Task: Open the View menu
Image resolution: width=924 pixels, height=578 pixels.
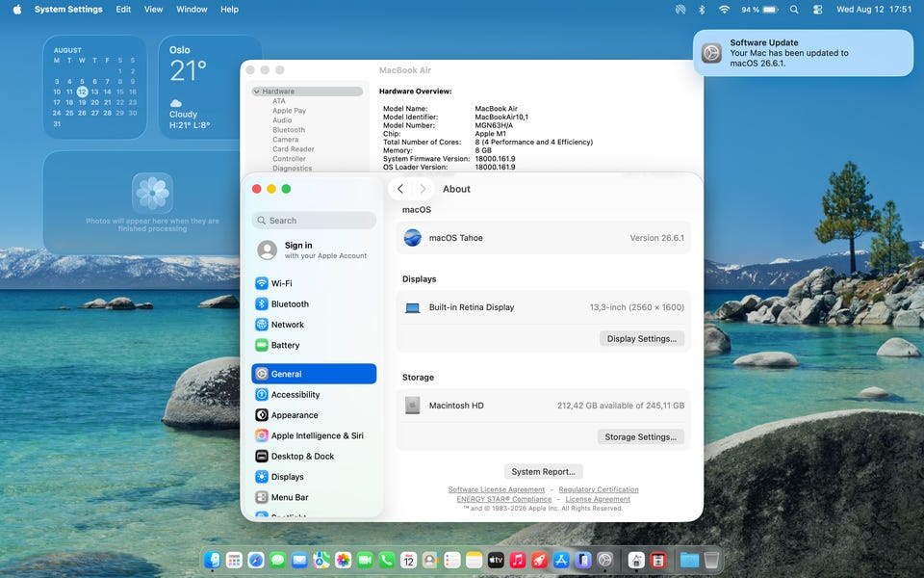Action: (x=153, y=10)
